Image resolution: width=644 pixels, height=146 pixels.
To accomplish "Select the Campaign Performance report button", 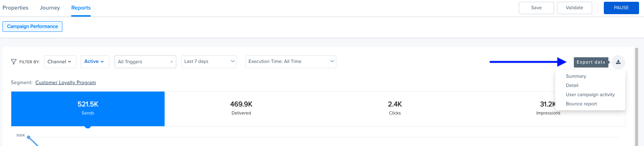I will (x=32, y=27).
